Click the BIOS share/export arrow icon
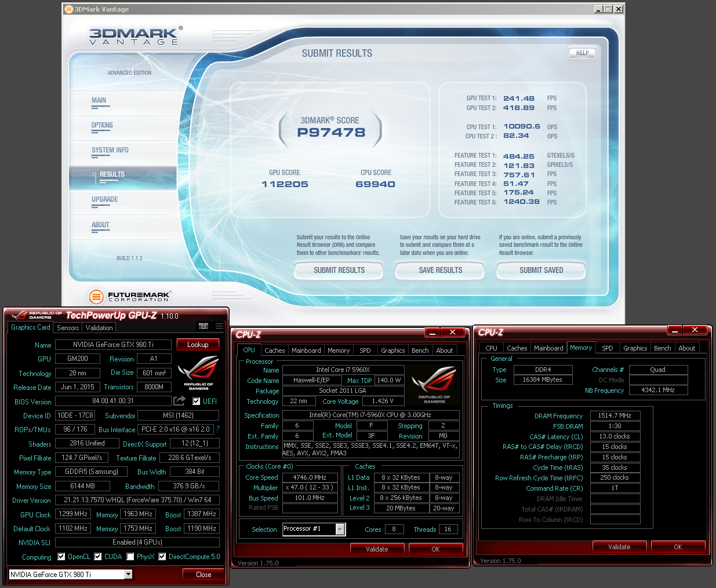 coord(180,401)
